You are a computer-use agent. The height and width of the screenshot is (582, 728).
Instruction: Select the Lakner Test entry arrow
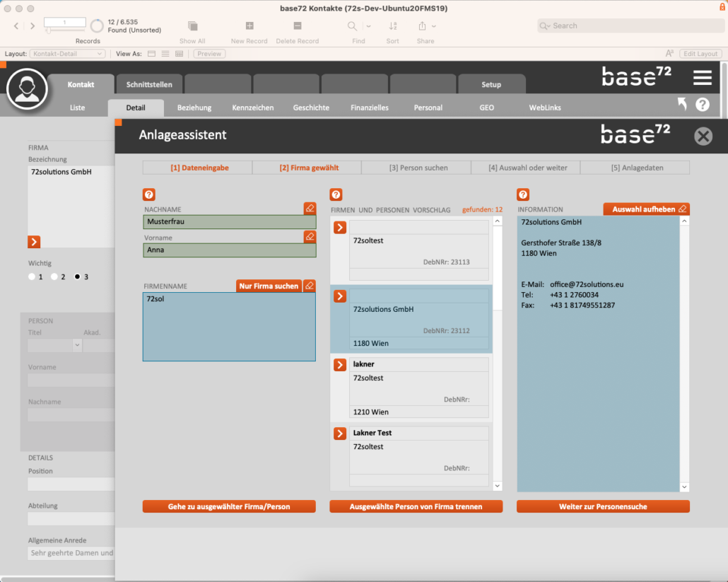[340, 433]
